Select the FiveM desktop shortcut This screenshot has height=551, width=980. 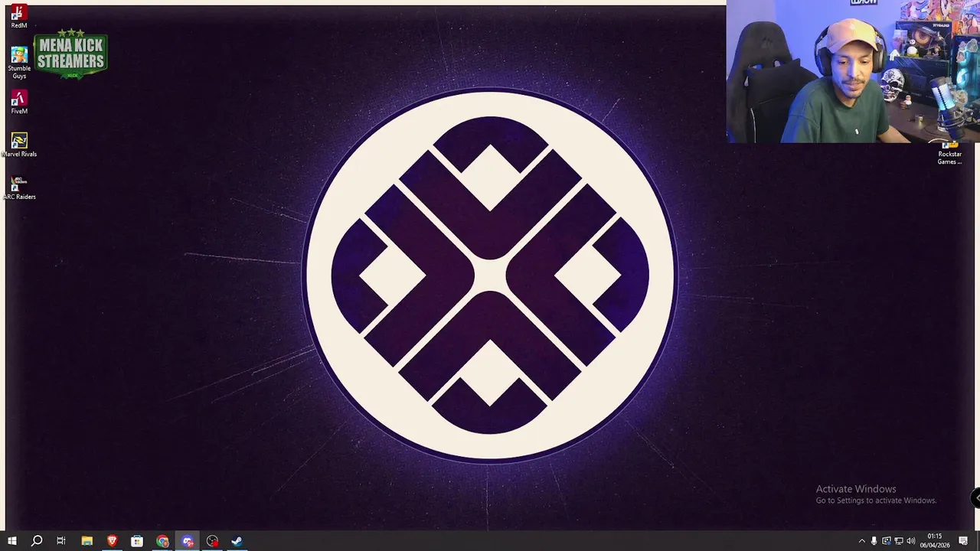(19, 103)
